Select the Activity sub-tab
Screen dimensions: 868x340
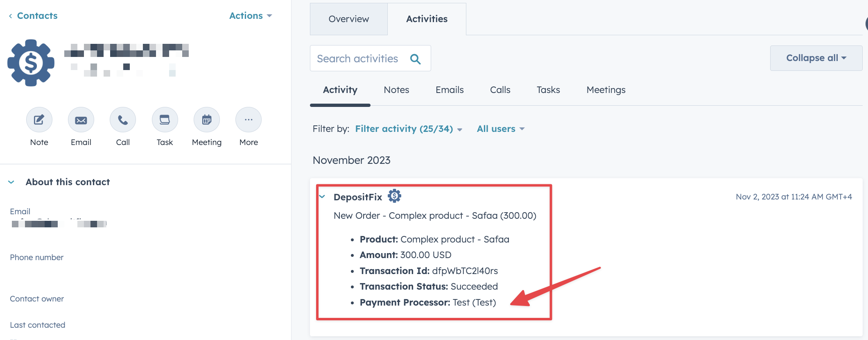click(340, 90)
